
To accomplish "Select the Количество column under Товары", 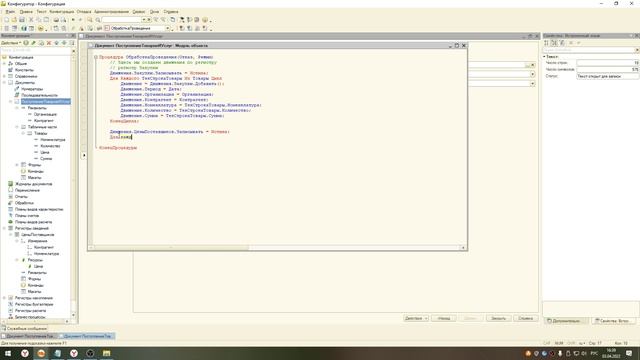I will pos(50,146).
